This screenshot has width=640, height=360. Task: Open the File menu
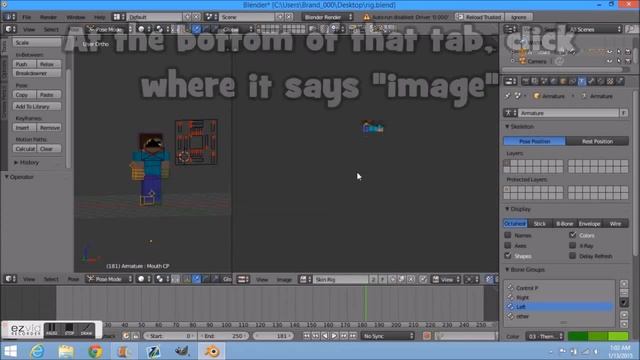pos(27,17)
